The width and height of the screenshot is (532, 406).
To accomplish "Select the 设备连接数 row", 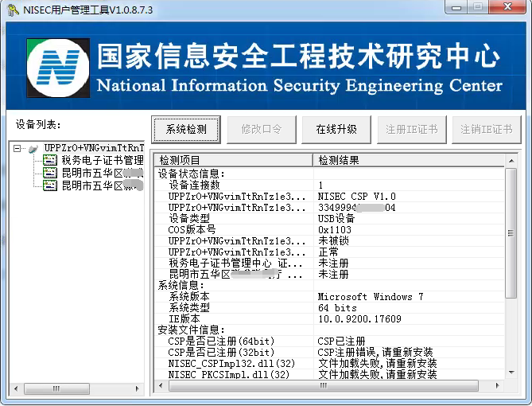I will (x=329, y=185).
